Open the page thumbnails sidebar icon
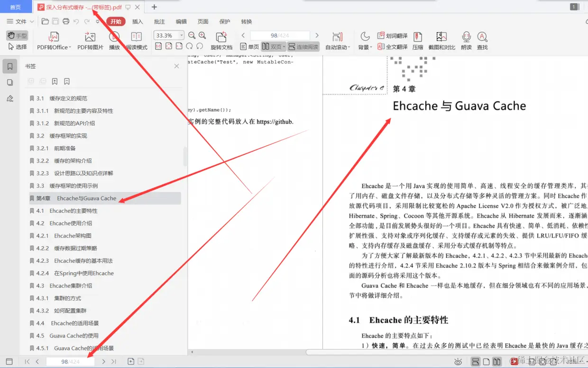The image size is (588, 368). (x=10, y=83)
